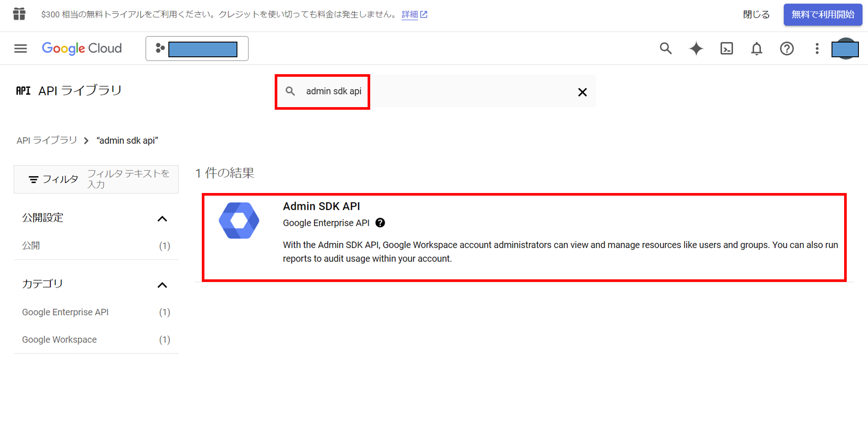Click the 1 件の結果 results count text
Image resolution: width=868 pixels, height=442 pixels.
225,173
